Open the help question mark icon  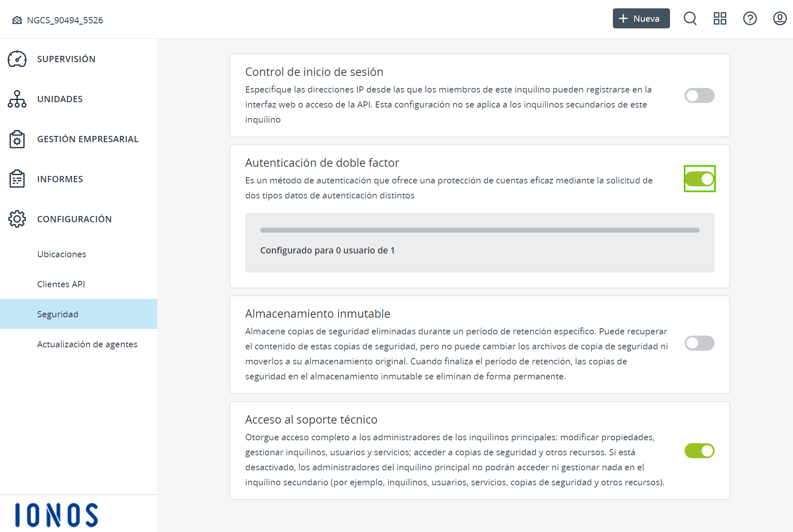[750, 18]
